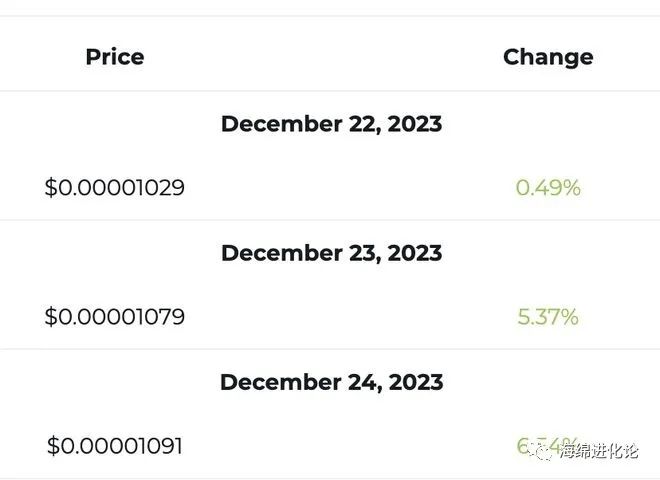Click the divider line above the Price header

coord(330,16)
